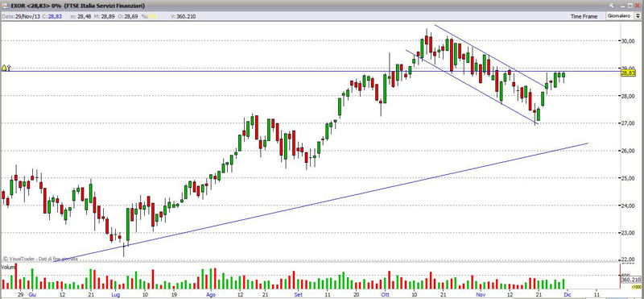Click the volume value V: 360.210 in the data bar
644x299 pixels.
(184, 16)
